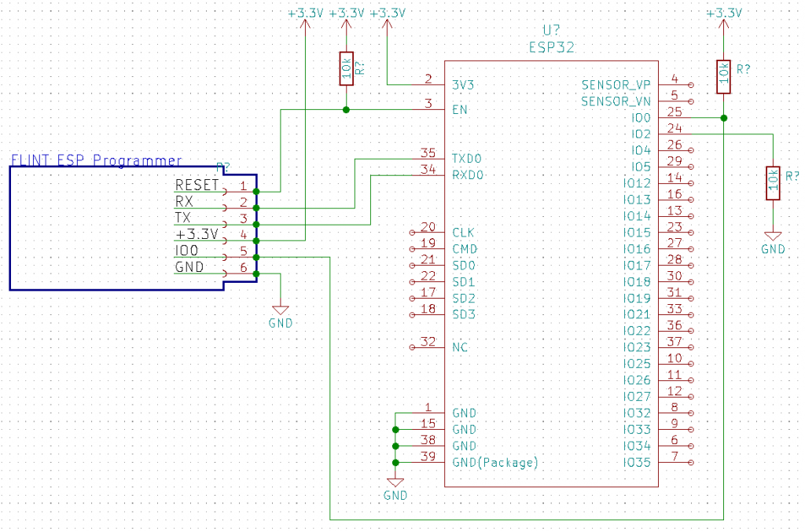Image resolution: width=805 pixels, height=532 pixels.
Task: Click the SD1 pin label
Action: coord(464,281)
